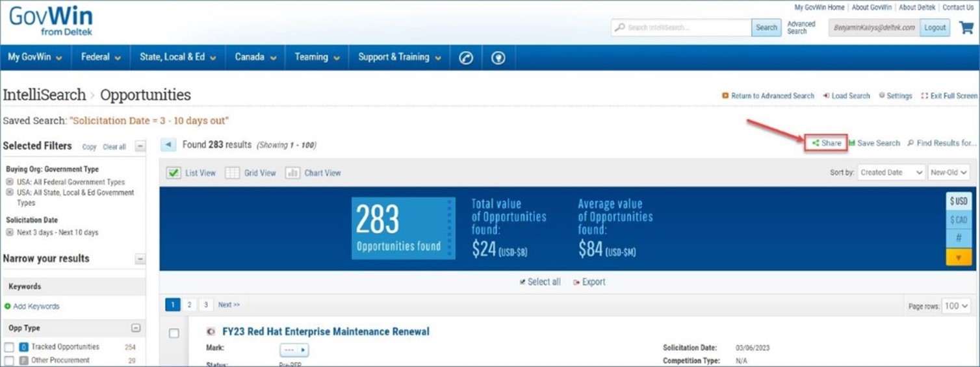Switch to Grid View icon
The height and width of the screenshot is (367, 980).
(233, 173)
